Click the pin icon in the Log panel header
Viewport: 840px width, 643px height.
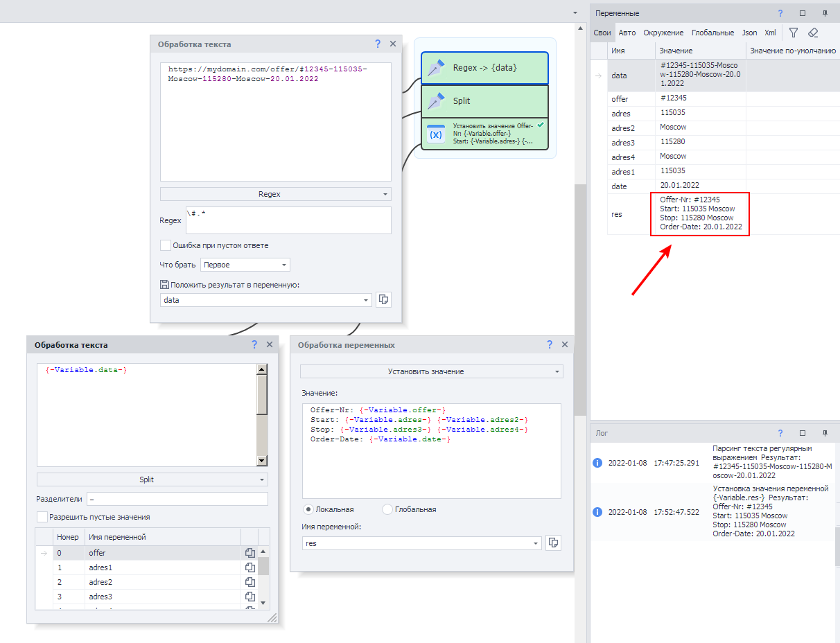(x=825, y=433)
